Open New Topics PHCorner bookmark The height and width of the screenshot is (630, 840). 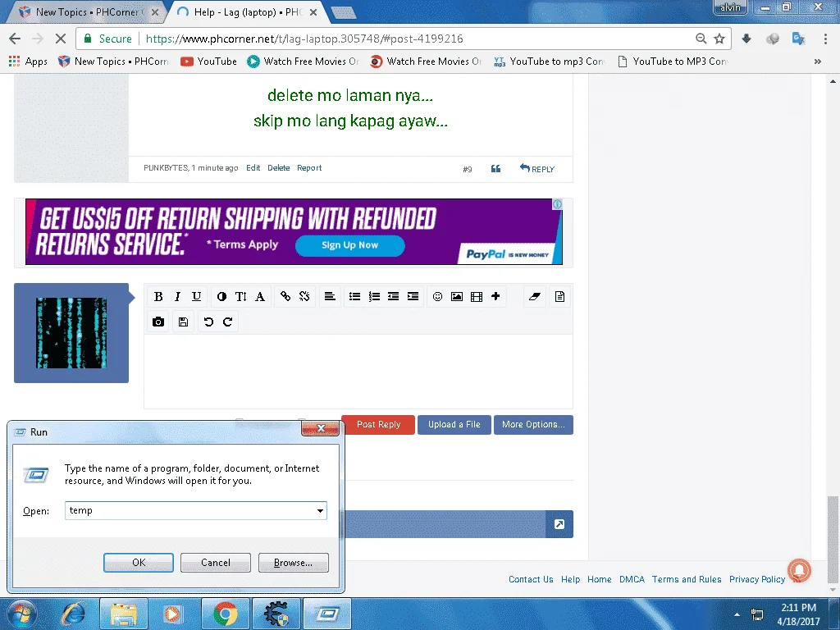point(113,62)
